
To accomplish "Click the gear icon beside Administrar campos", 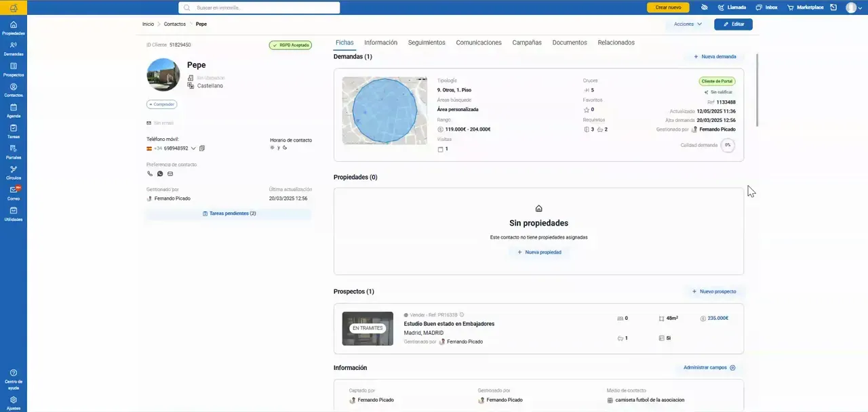I will (732, 368).
